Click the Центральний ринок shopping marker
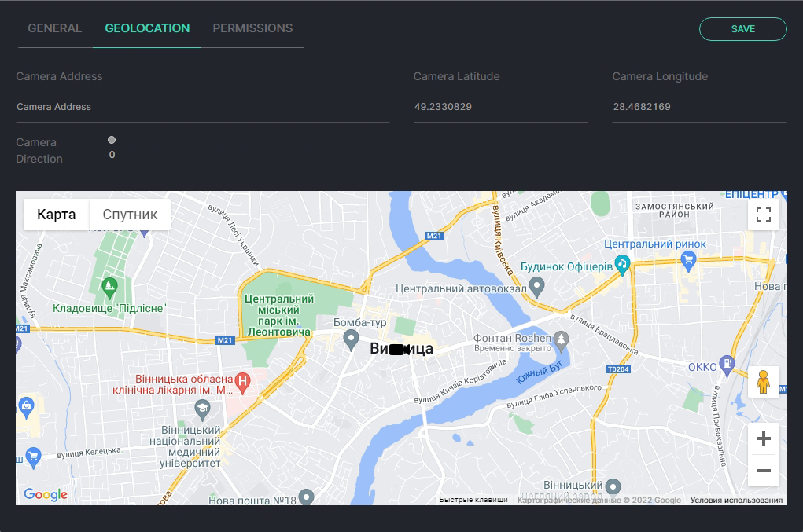Viewport: 803px width, 532px height. pyautogui.click(x=688, y=262)
